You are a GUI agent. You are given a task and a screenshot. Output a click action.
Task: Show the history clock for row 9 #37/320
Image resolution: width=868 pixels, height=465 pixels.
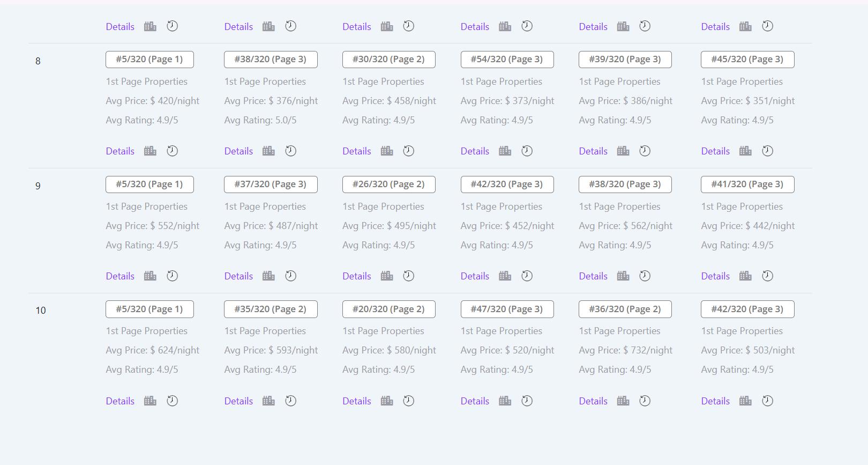click(290, 276)
